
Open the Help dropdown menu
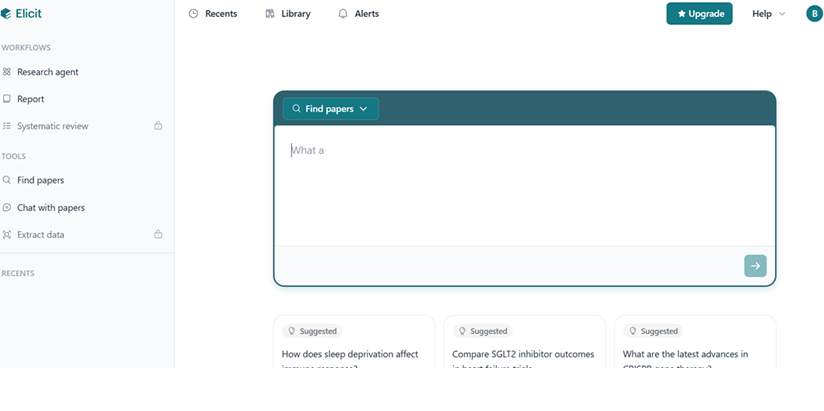click(768, 14)
